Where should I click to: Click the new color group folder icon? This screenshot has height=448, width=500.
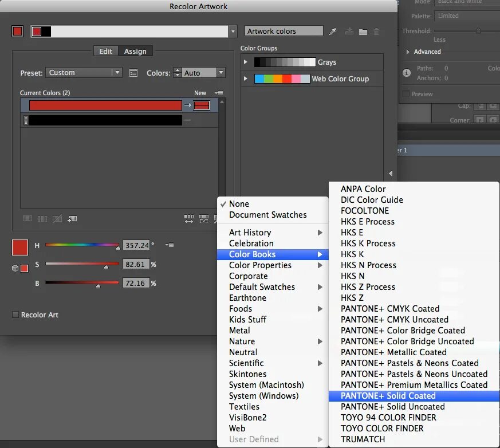363,32
